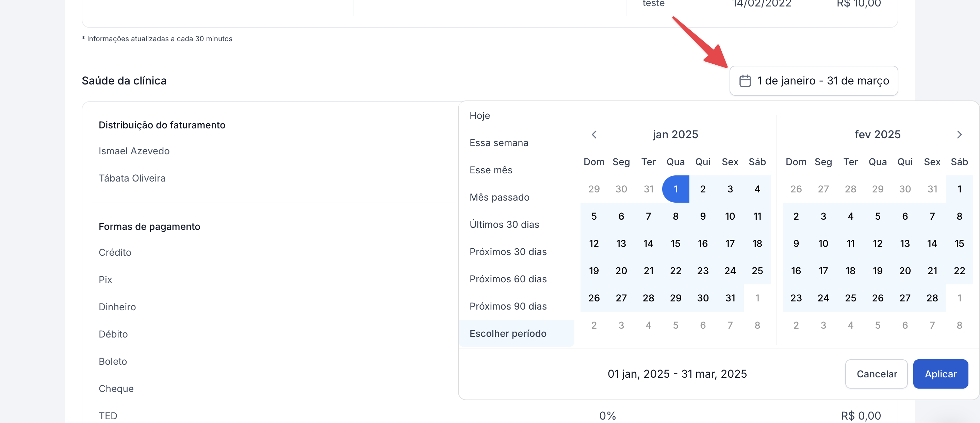Image resolution: width=980 pixels, height=423 pixels.
Task: Click the calendar icon in date range selector
Action: [x=745, y=81]
